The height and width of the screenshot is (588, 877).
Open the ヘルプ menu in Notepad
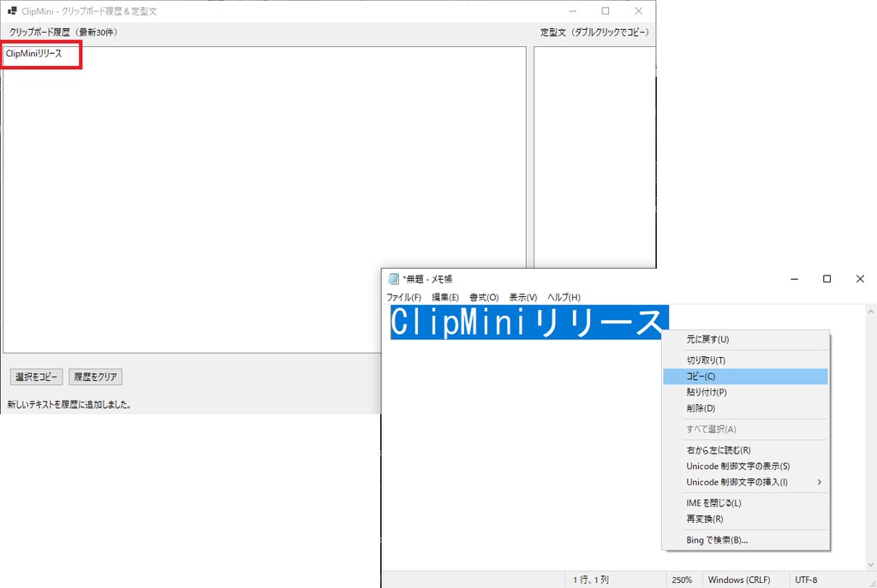[563, 297]
